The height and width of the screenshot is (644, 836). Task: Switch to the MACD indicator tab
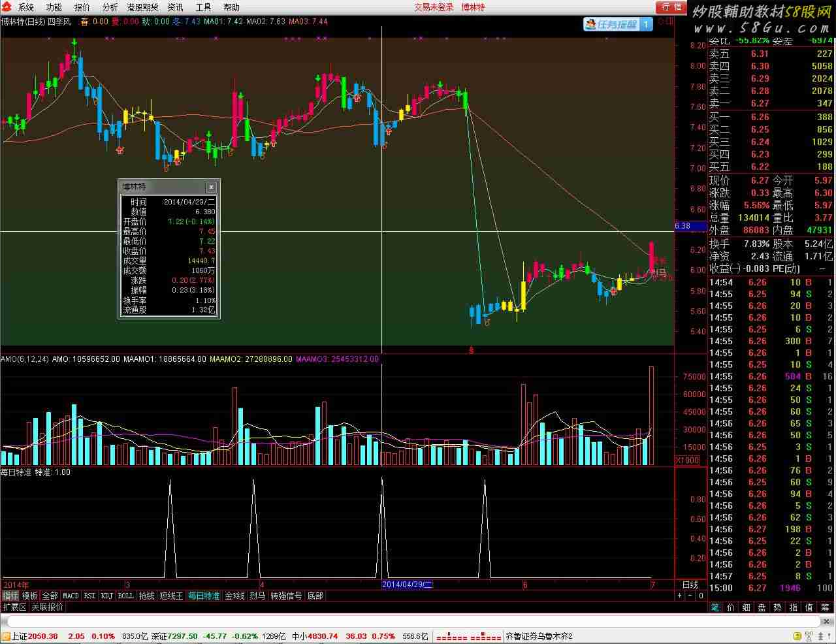(71, 596)
